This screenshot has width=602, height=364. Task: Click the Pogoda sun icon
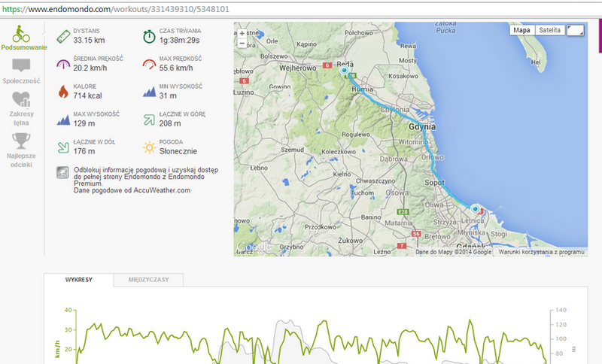149,147
